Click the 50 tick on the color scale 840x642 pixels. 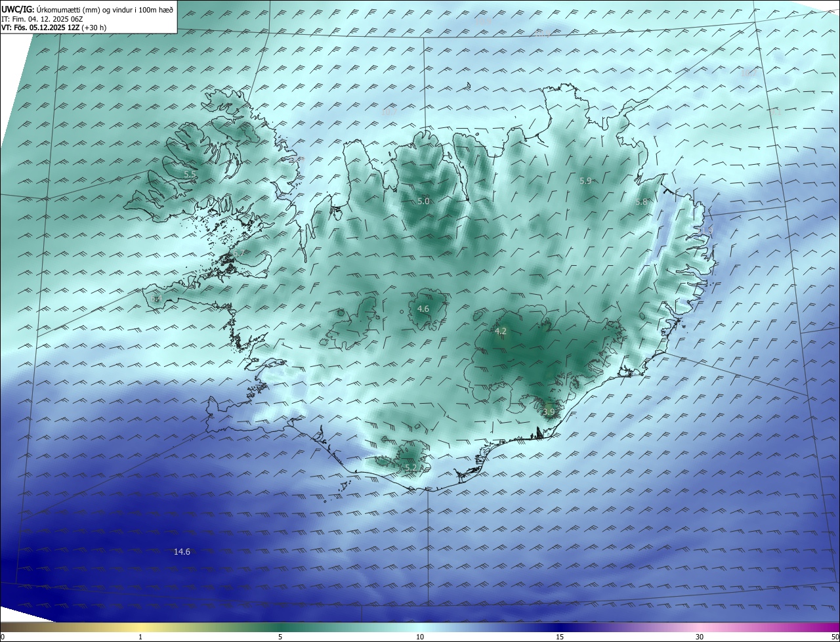[835, 637]
